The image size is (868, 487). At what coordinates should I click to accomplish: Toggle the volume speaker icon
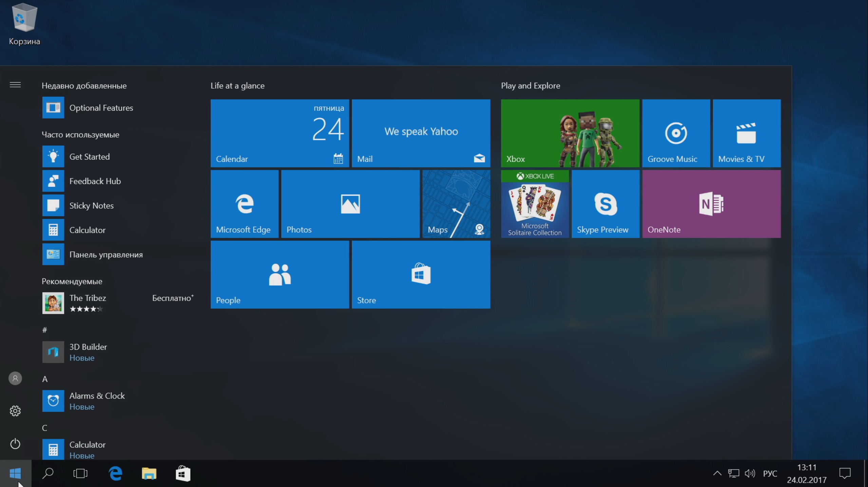(750, 473)
